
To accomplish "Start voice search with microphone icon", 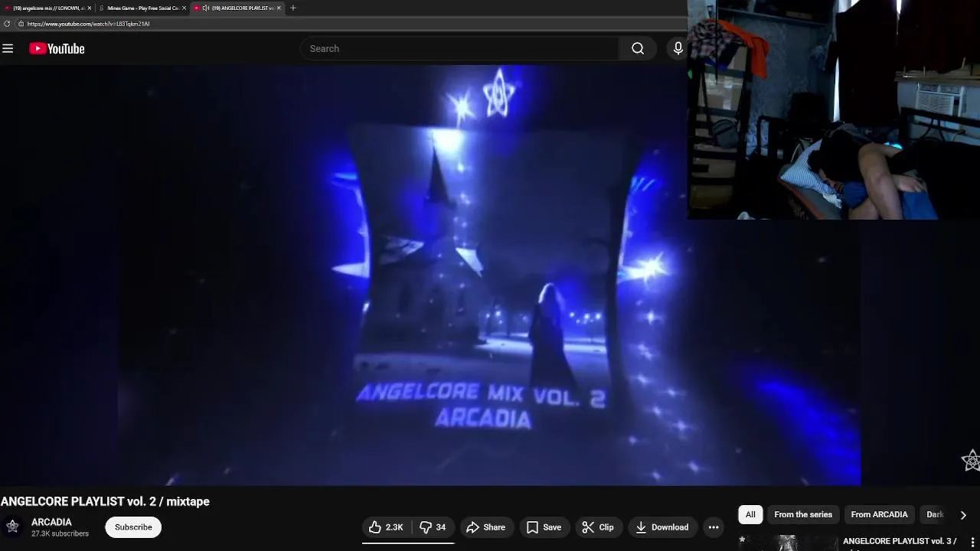I will coord(678,48).
